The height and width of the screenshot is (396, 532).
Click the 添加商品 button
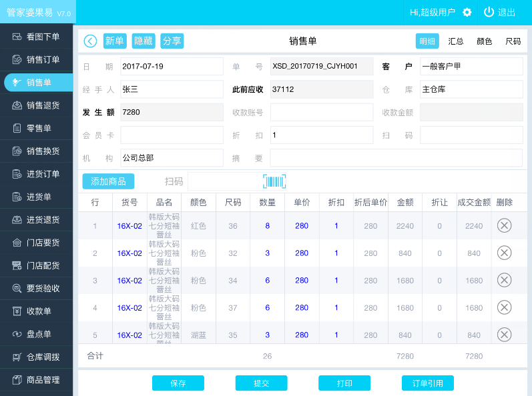click(x=108, y=181)
